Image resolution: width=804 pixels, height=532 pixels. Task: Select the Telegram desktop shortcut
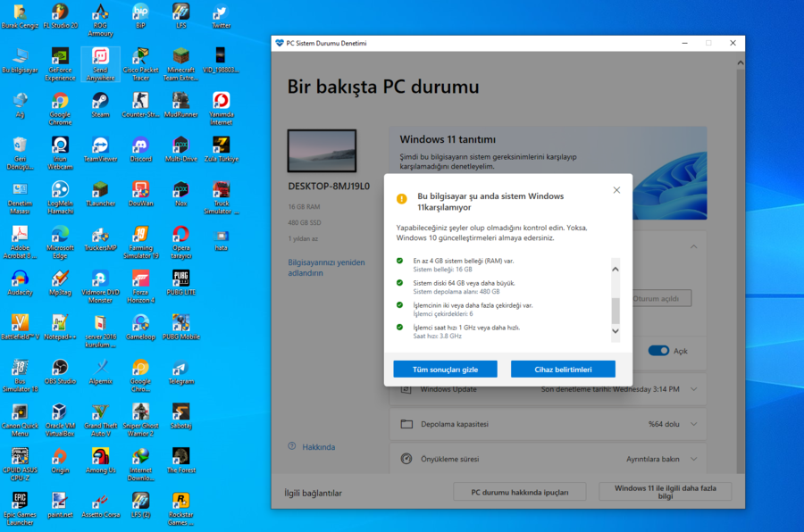(x=181, y=372)
